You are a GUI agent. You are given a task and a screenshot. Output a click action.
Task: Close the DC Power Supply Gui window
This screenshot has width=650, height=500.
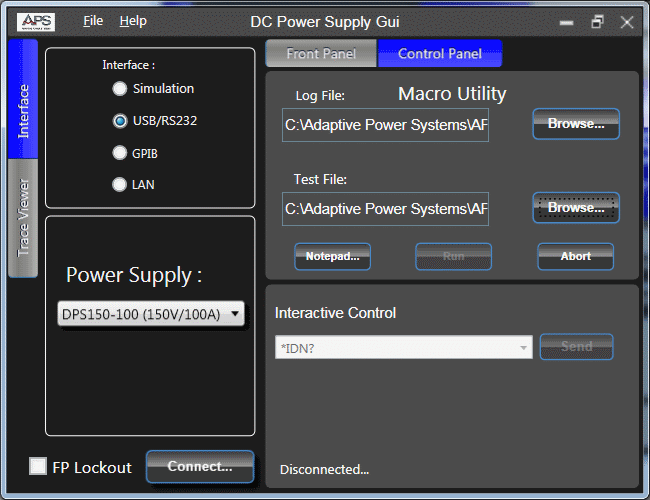pyautogui.click(x=627, y=21)
